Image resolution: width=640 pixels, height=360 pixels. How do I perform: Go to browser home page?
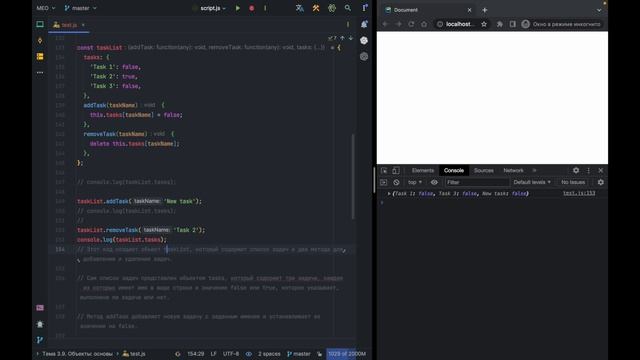pos(424,24)
